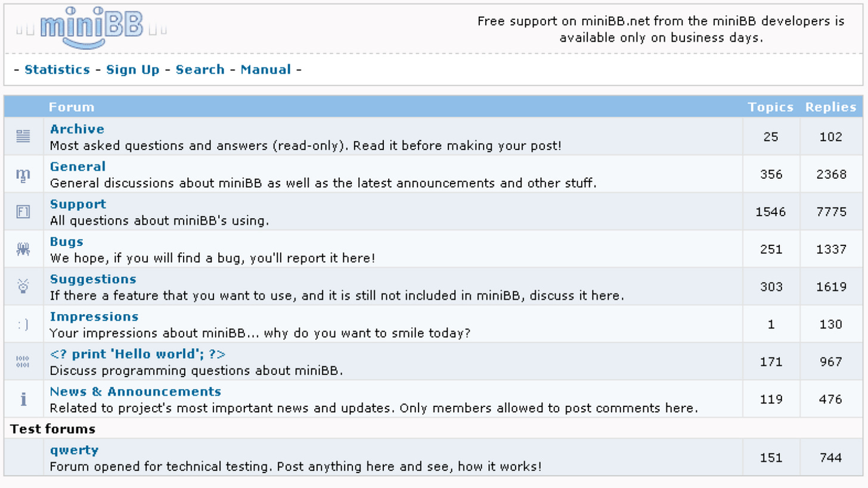The height and width of the screenshot is (488, 868).
Task: Open the Archive forum
Action: 77,129
